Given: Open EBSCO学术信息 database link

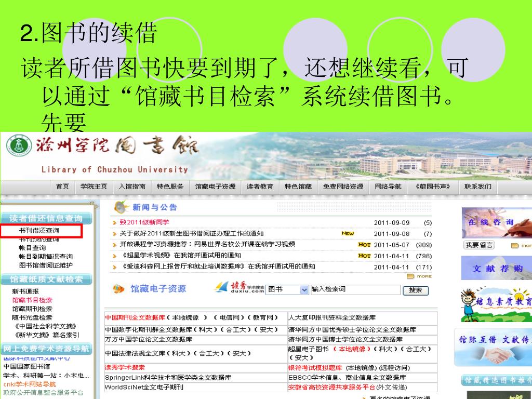Looking at the screenshot, I should 347,378.
